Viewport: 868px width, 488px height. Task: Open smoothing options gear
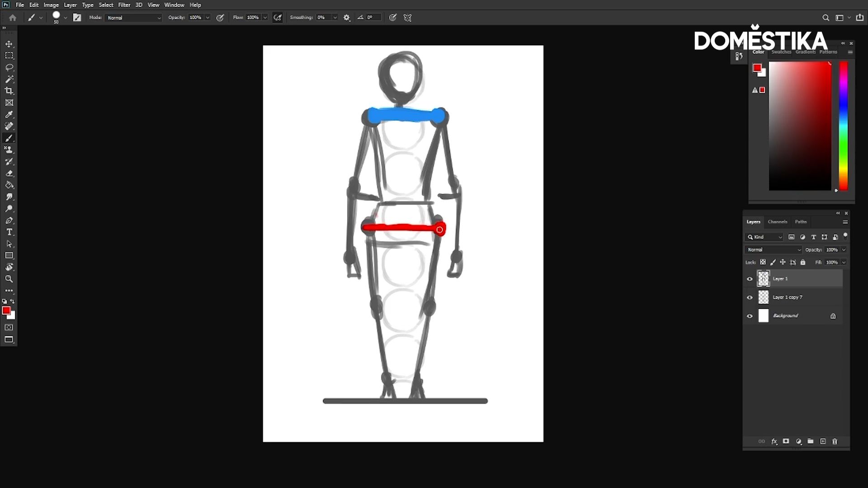(347, 18)
